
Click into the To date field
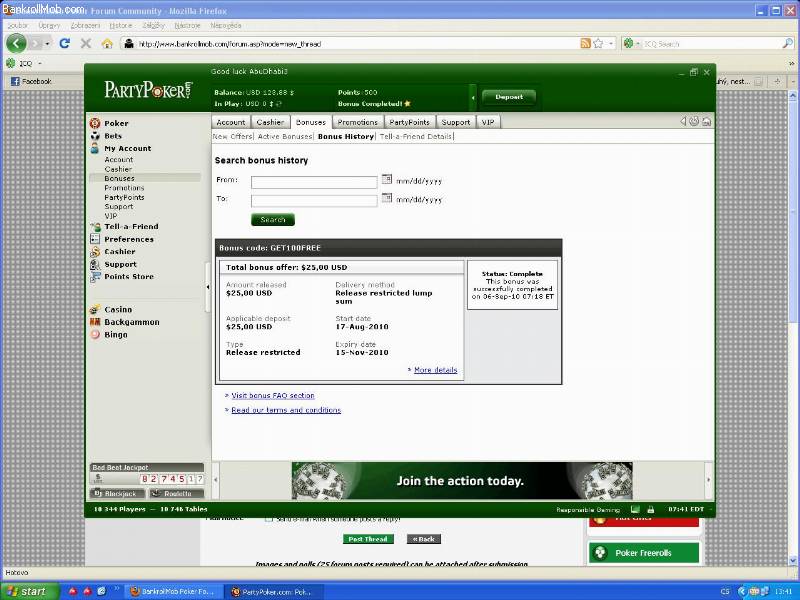coord(314,201)
